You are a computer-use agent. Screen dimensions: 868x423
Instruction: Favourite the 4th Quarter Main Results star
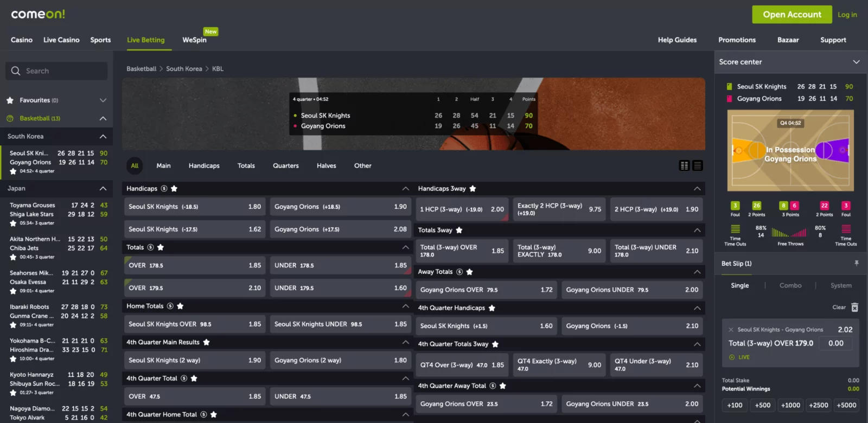click(x=206, y=342)
